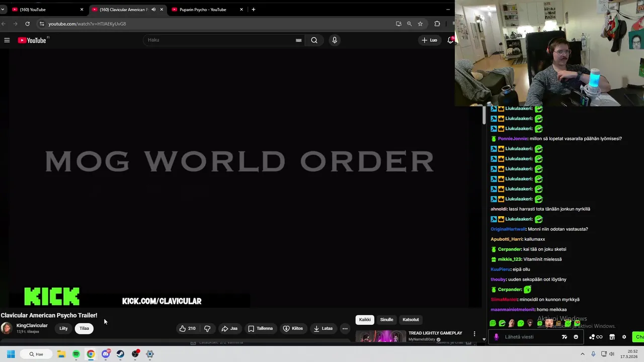The image size is (644, 362).
Task: Subscribe with the Tilaa button
Action: 84,328
